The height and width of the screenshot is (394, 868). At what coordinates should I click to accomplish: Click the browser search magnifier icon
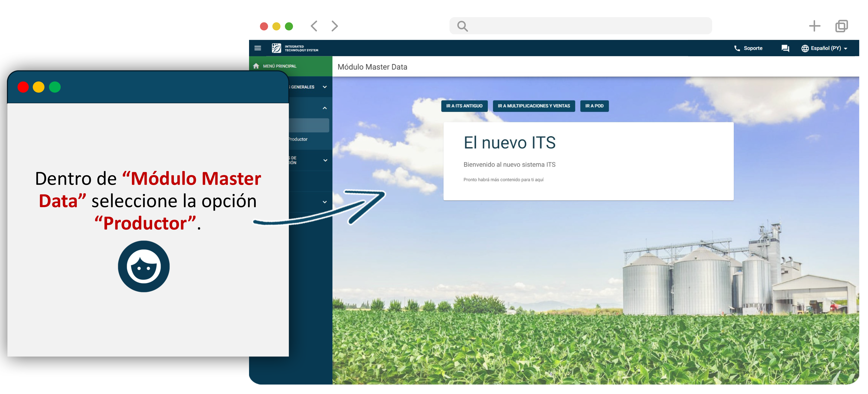tap(462, 26)
